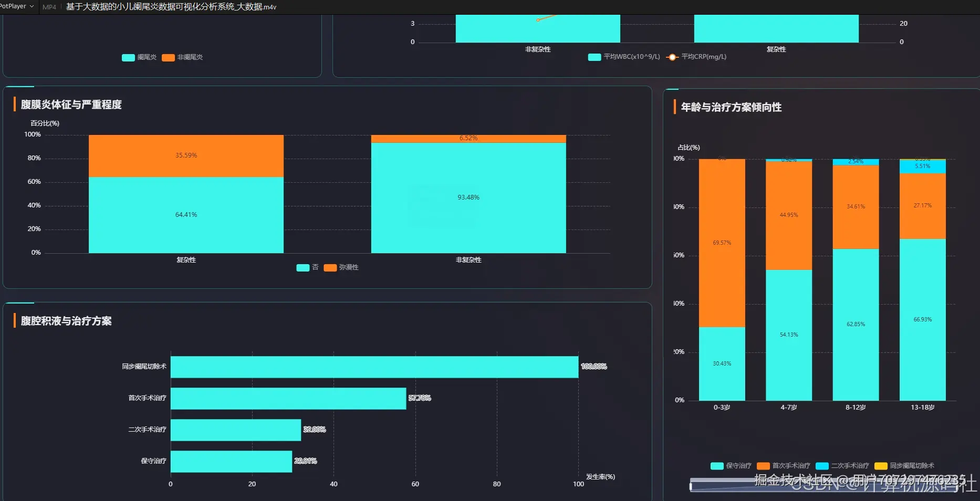Click the 首次手术治疗 57.78% horizontal bar
Screen dimensions: 980x501
(288, 398)
